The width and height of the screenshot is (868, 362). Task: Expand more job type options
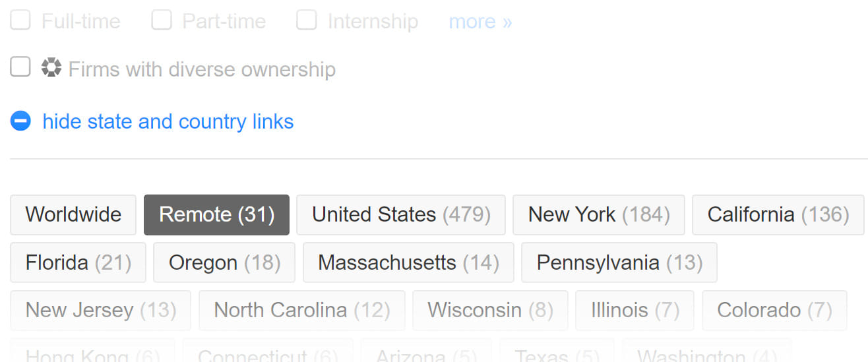pyautogui.click(x=480, y=22)
